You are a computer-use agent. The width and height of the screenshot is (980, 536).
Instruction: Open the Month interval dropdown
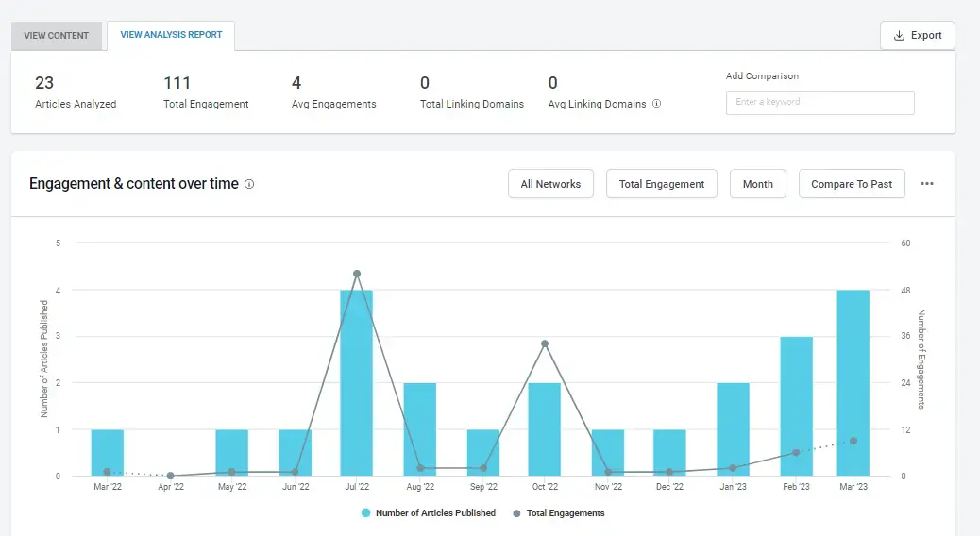(x=757, y=184)
